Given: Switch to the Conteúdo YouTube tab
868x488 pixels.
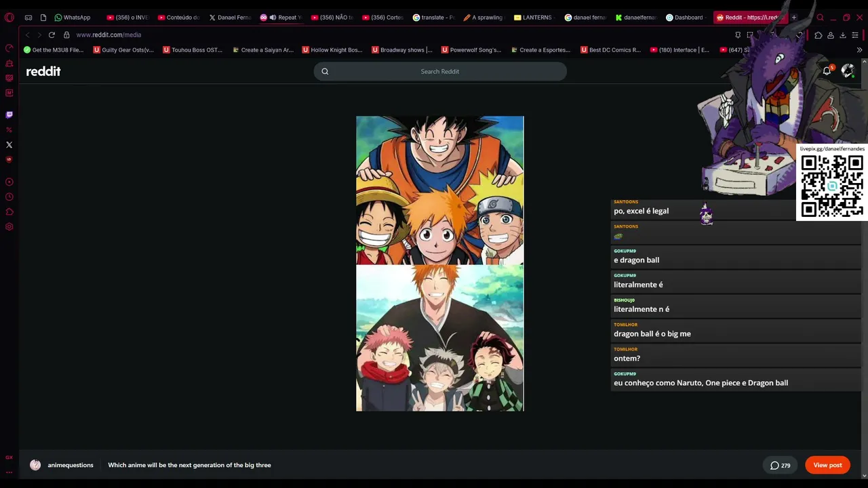Looking at the screenshot, I should pos(179,18).
